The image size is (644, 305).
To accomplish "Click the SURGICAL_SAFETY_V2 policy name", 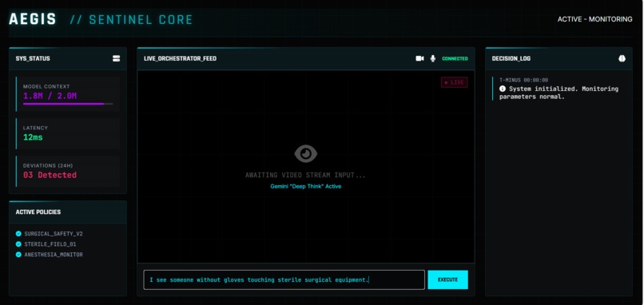I will point(54,234).
